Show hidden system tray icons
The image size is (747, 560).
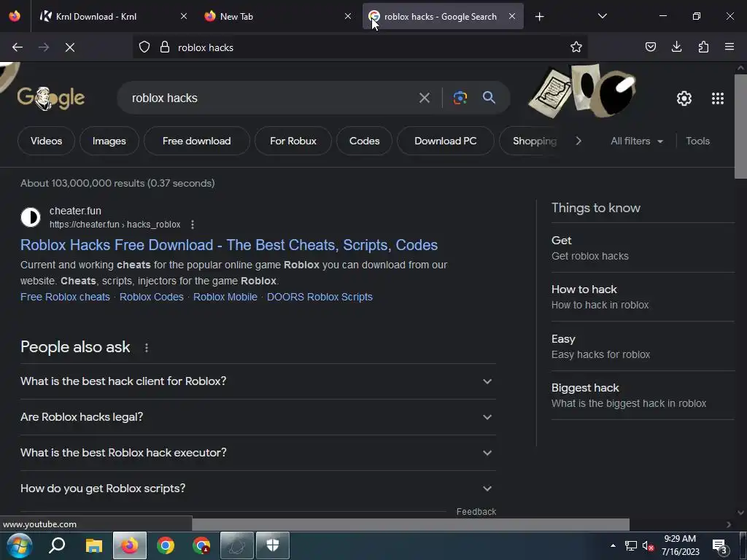pos(613,545)
